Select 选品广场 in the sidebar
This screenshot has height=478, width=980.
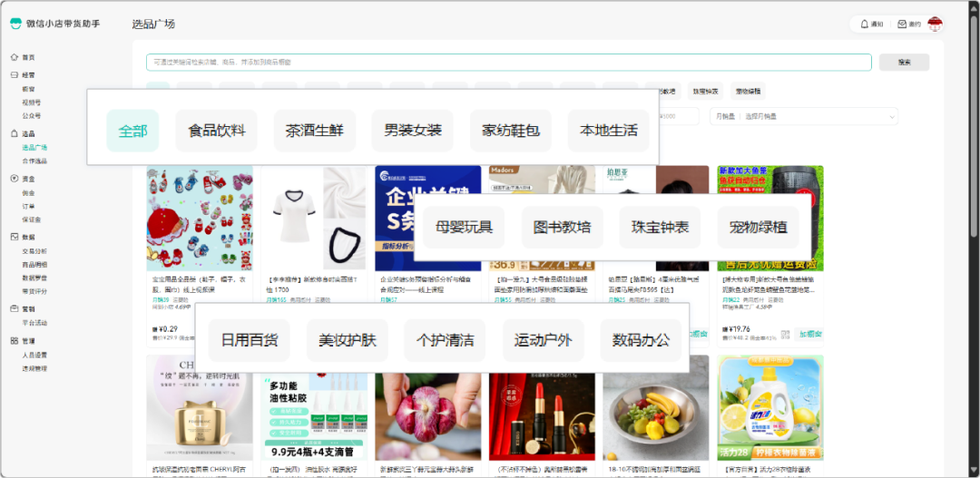coord(34,148)
